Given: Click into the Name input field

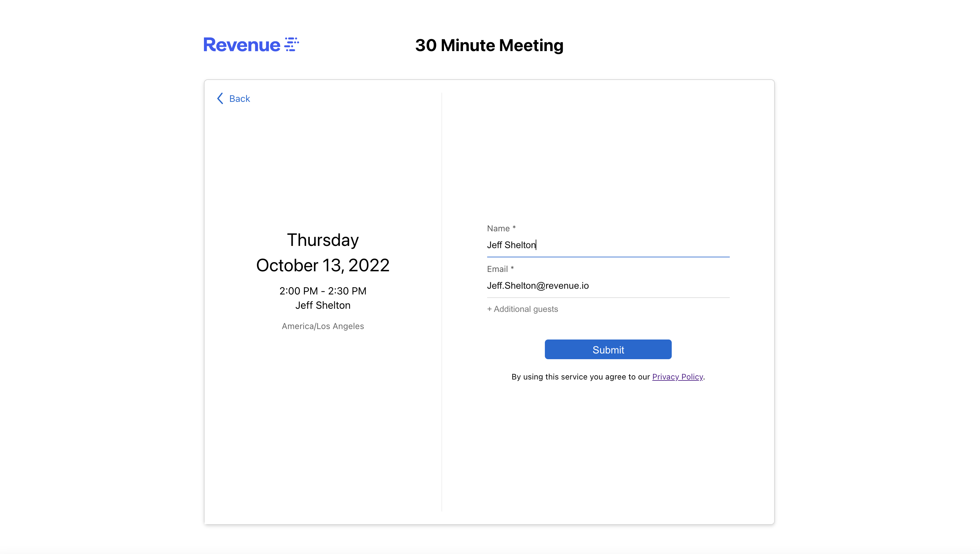Looking at the screenshot, I should [x=608, y=245].
